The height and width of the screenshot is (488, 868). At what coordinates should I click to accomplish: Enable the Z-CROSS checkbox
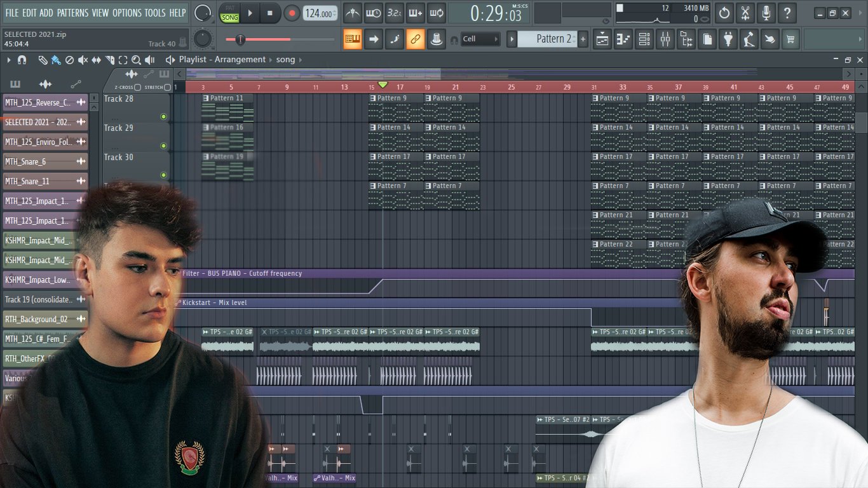coord(138,87)
